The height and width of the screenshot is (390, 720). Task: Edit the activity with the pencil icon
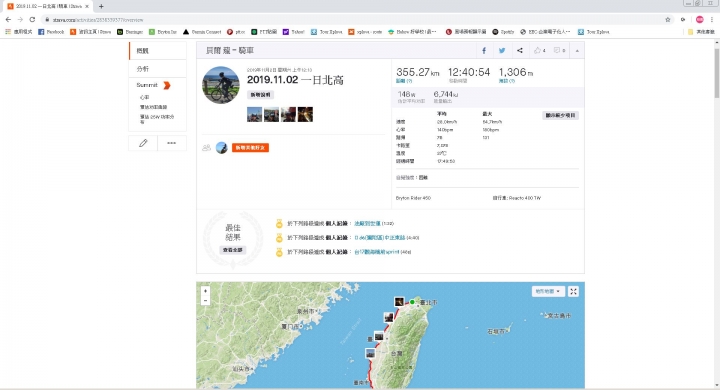pyautogui.click(x=143, y=143)
